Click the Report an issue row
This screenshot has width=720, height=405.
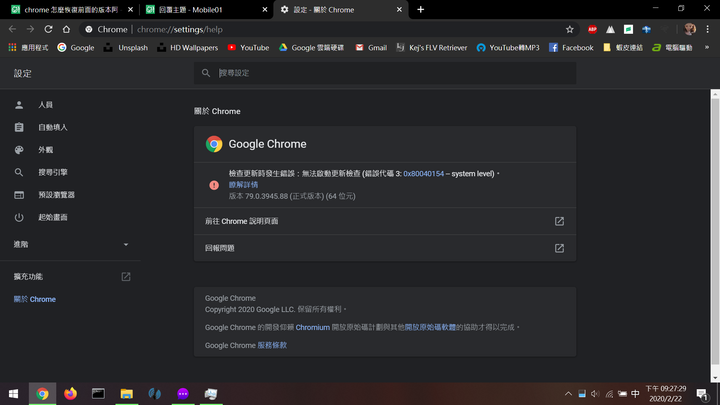coord(385,248)
